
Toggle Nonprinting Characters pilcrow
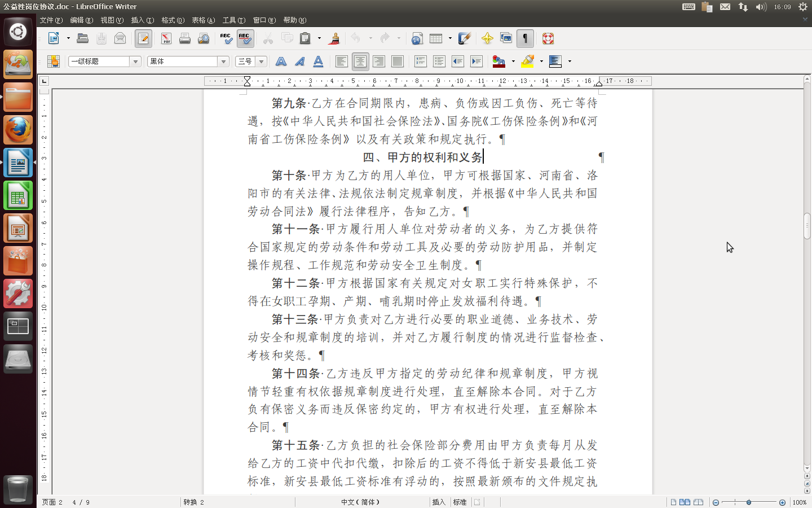point(525,38)
